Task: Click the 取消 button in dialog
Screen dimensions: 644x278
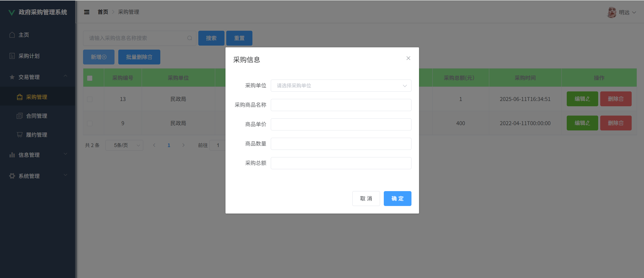Action: click(x=366, y=198)
